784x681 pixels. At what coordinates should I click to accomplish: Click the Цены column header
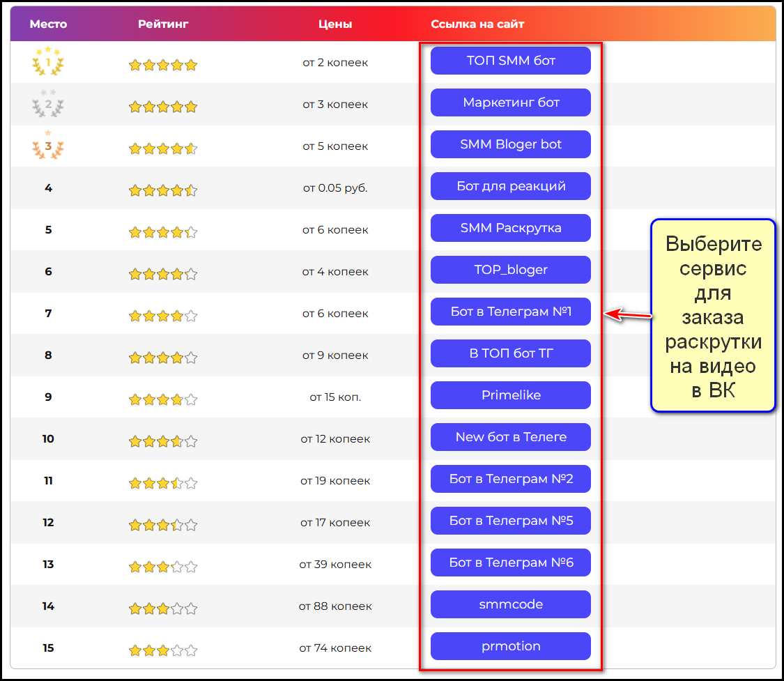click(x=335, y=24)
